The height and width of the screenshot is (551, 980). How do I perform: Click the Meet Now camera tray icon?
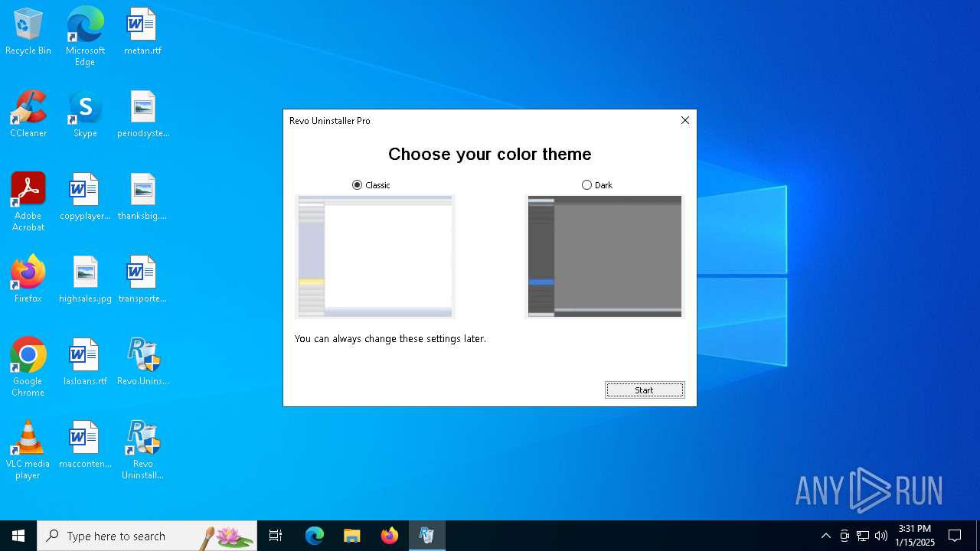tap(844, 536)
